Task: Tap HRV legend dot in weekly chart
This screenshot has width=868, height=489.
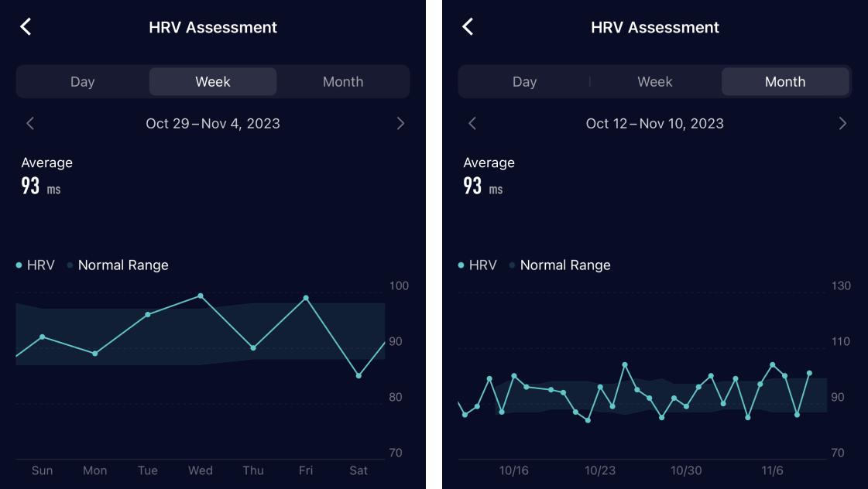Action: coord(19,265)
